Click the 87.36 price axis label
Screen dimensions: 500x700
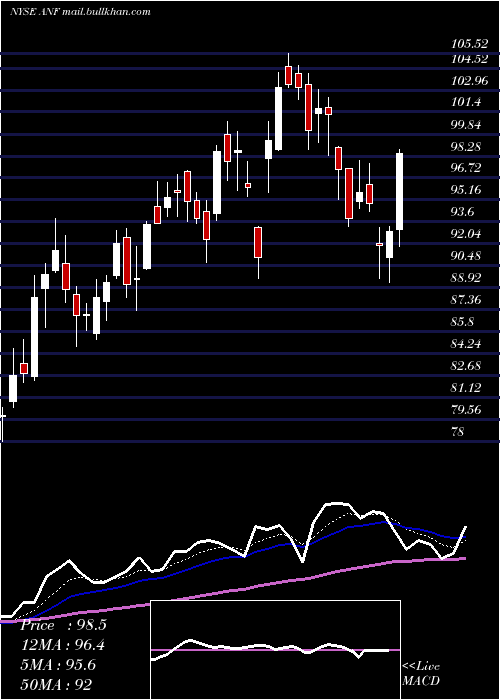click(466, 300)
